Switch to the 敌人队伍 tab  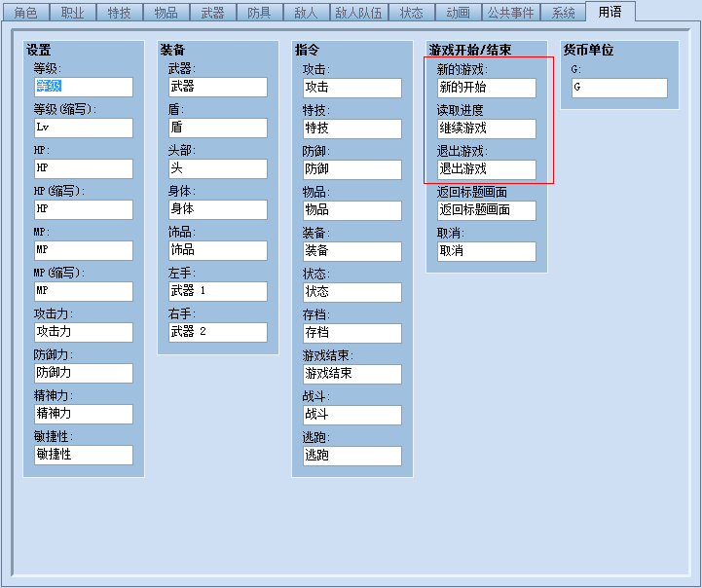click(358, 12)
